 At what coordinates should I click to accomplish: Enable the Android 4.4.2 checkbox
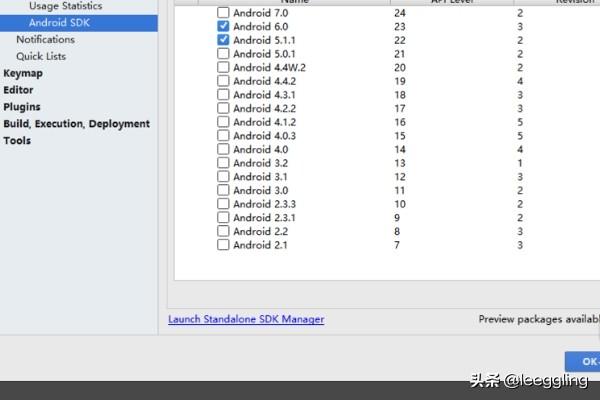[x=223, y=81]
